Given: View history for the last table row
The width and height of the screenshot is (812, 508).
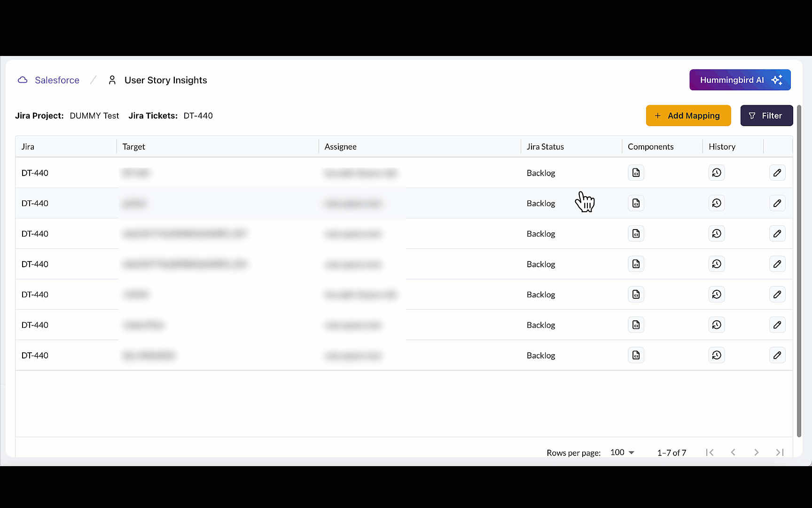Looking at the screenshot, I should pyautogui.click(x=716, y=355).
